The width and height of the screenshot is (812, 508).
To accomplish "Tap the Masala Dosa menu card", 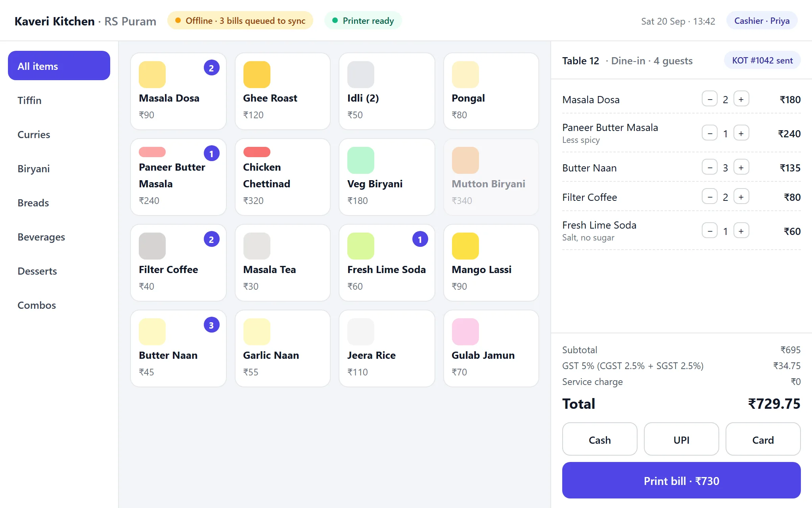I will (178, 91).
